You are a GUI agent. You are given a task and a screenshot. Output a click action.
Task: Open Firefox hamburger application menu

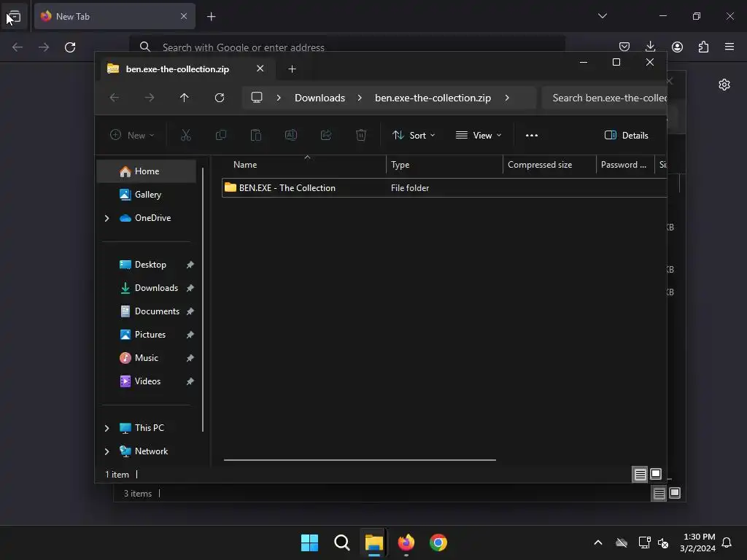point(729,47)
